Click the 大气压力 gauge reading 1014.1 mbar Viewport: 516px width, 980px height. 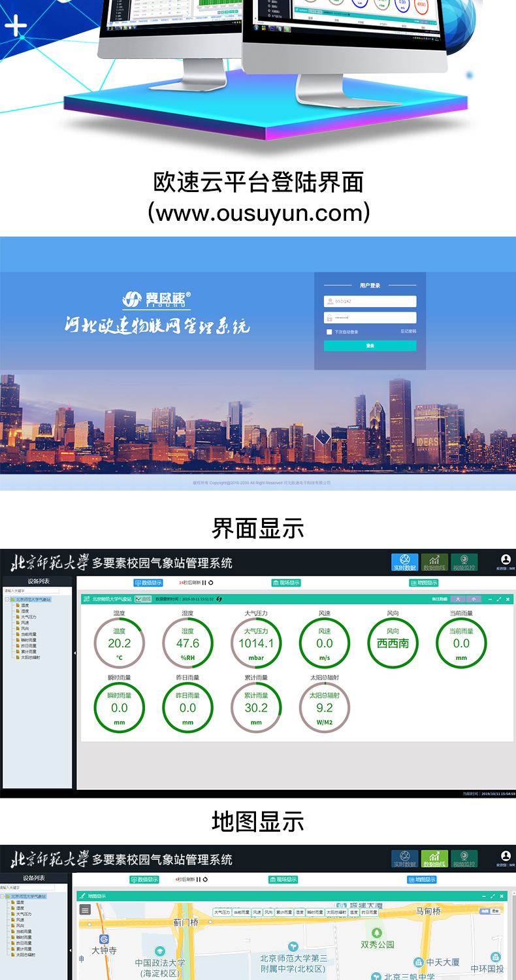pyautogui.click(x=256, y=644)
